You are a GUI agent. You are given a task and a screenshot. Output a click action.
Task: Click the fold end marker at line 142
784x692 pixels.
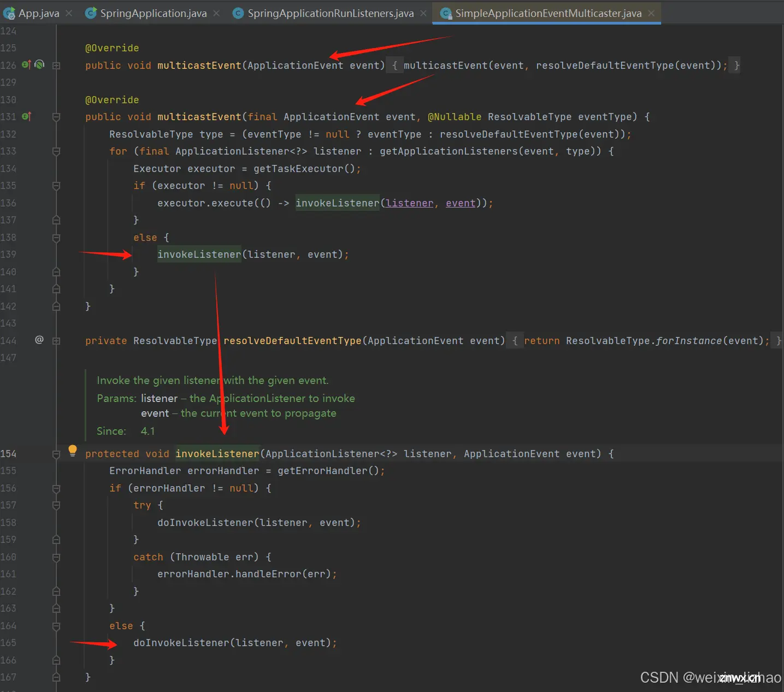(x=56, y=306)
